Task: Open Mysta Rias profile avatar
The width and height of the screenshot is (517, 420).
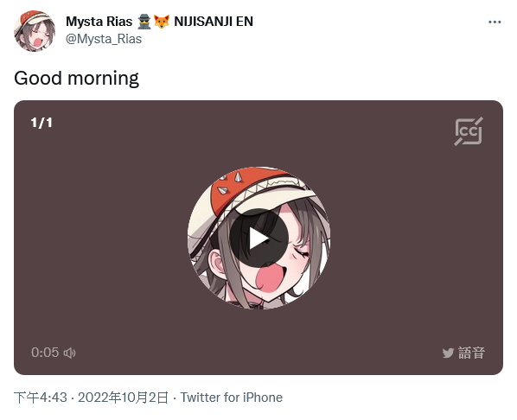Action: coord(35,30)
